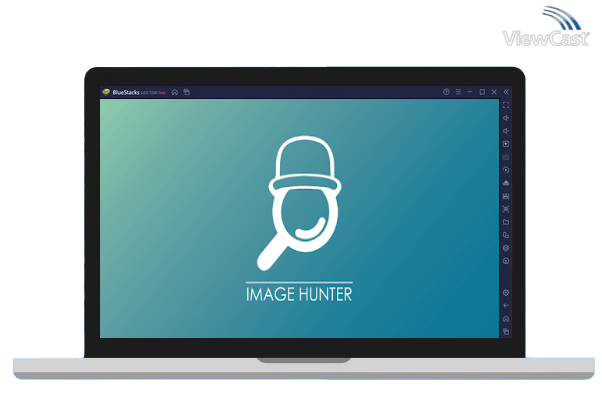Click the hexagon layers icon in the sidebar
Screen dimensions: 602x414
(x=506, y=248)
